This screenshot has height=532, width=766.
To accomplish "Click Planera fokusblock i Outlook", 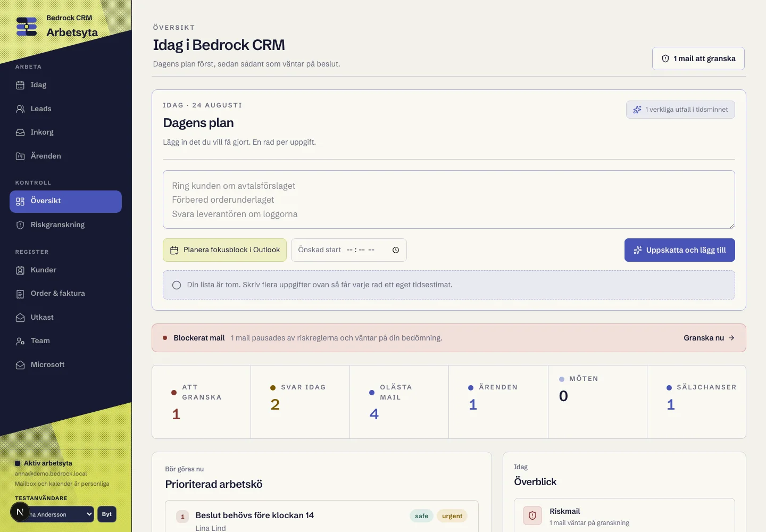I will 224,250.
